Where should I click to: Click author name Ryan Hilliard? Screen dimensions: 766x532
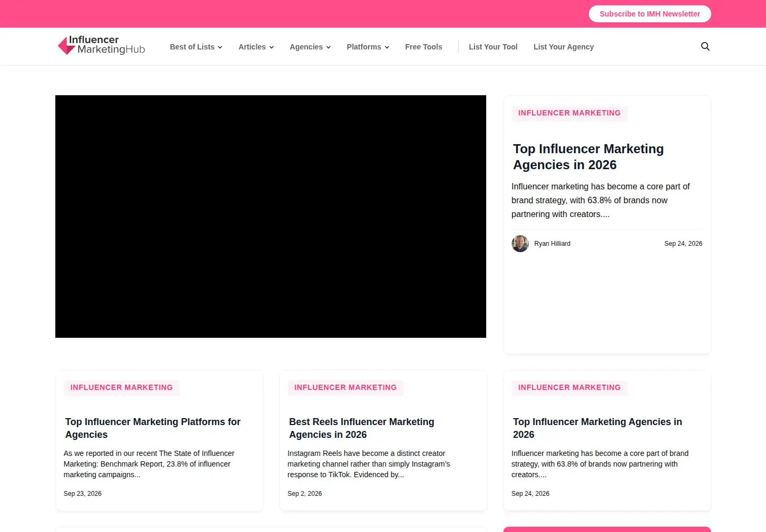tap(552, 244)
